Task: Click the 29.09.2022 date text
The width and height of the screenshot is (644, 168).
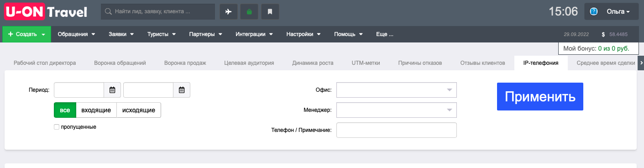Action: [576, 34]
